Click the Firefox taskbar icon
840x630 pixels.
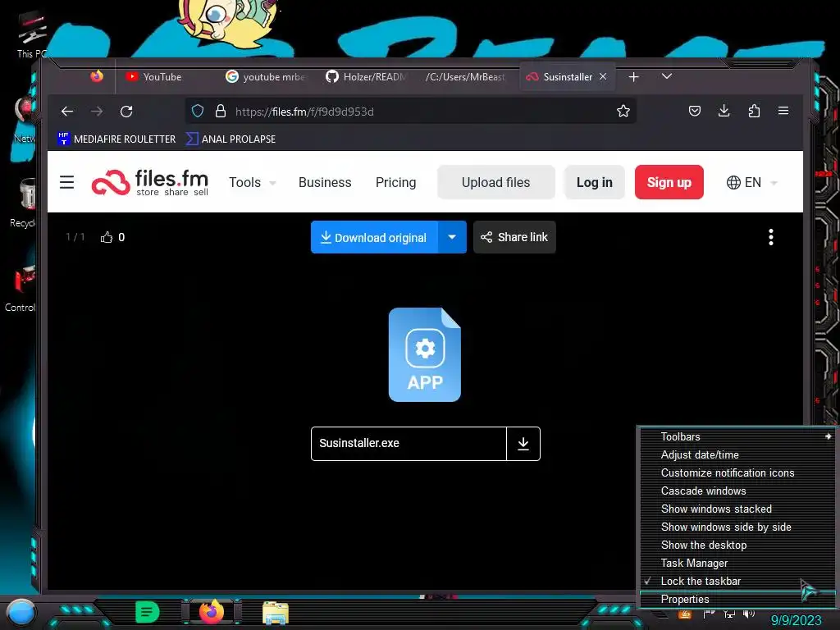[211, 612]
